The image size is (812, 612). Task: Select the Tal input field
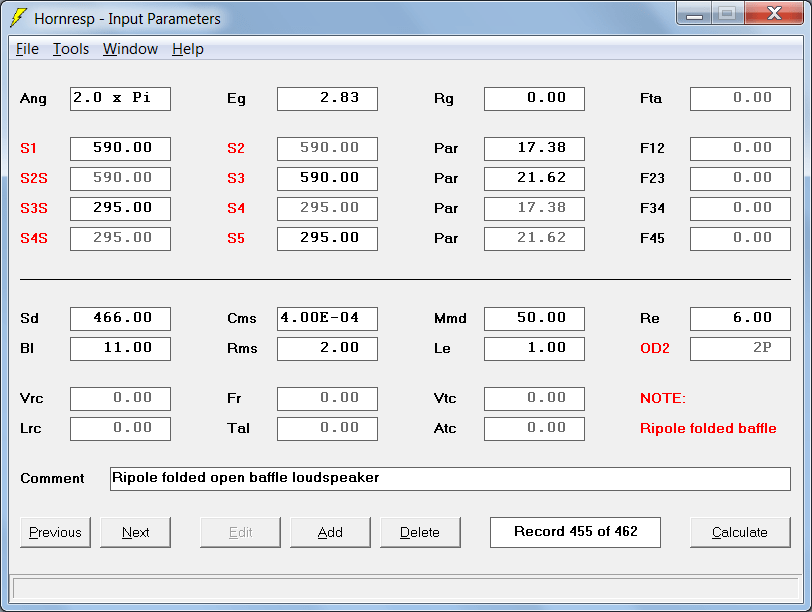tap(327, 429)
